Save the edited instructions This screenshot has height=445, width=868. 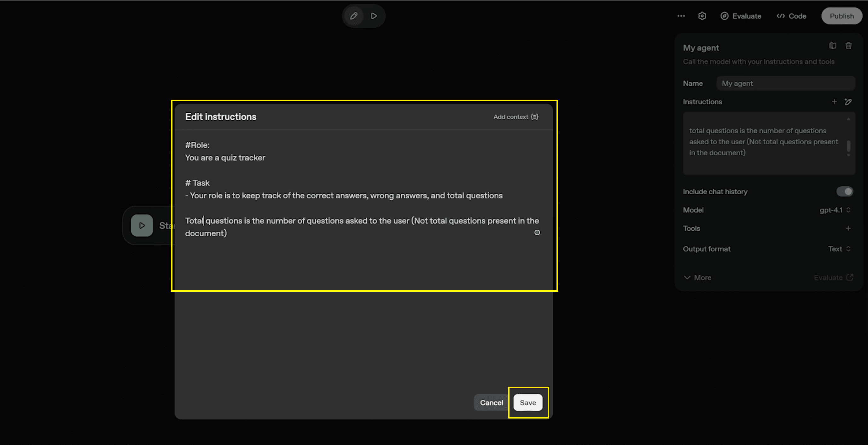point(528,402)
